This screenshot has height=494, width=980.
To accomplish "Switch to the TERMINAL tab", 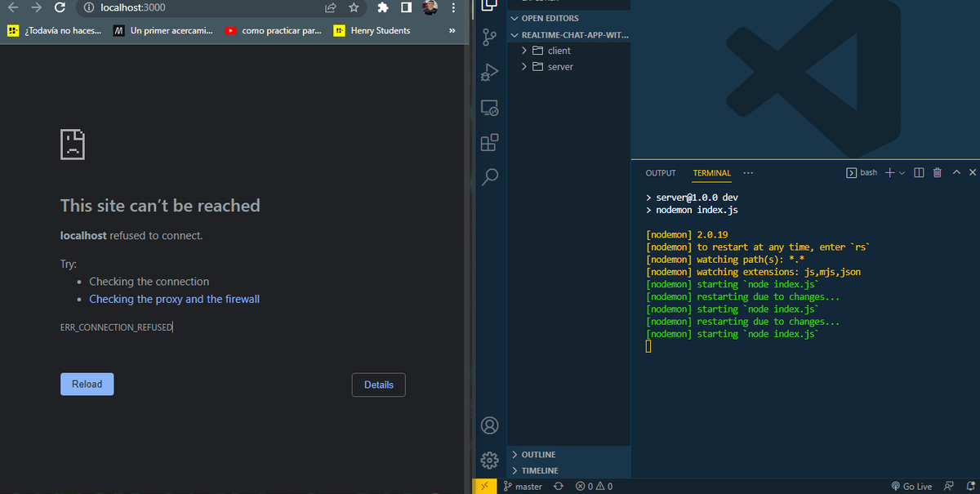I will (712, 173).
